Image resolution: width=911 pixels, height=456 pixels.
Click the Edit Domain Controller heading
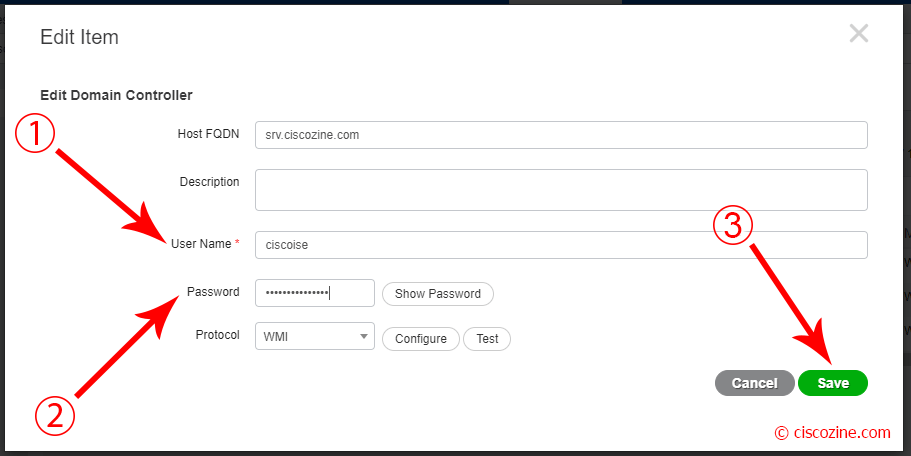116,95
